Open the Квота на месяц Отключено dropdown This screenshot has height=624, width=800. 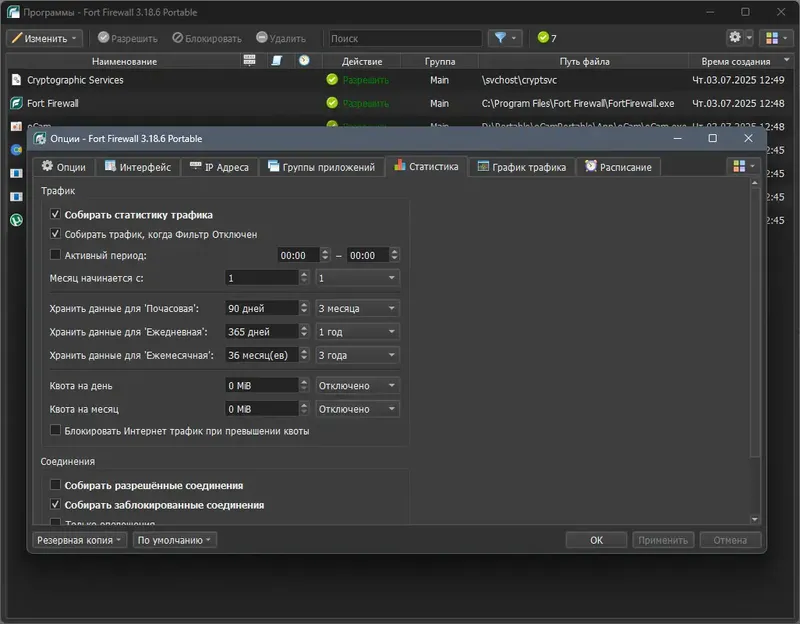(357, 409)
